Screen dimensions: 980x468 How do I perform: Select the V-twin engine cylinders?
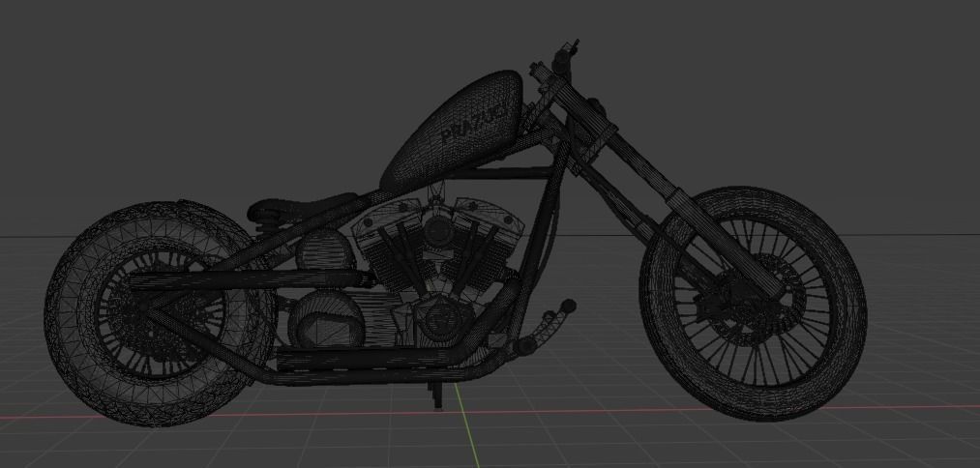point(439,249)
